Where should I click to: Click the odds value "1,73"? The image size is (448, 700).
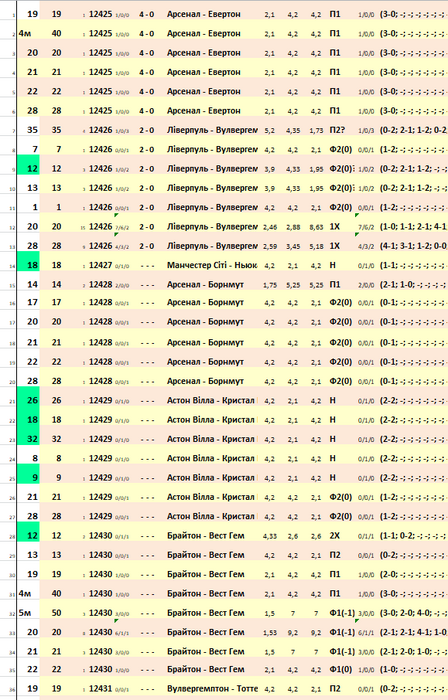click(316, 131)
